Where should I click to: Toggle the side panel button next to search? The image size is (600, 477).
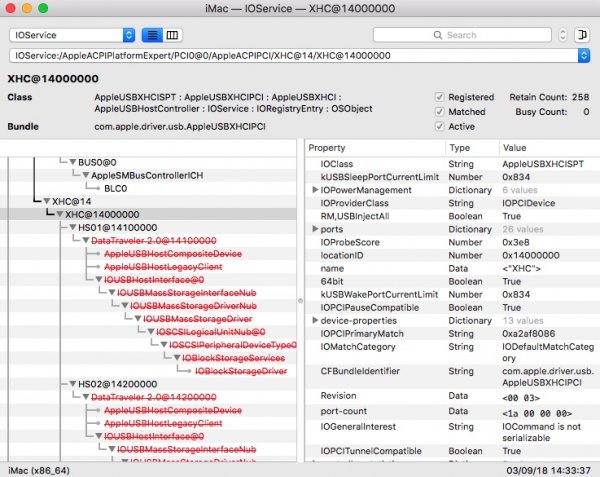pyautogui.click(x=582, y=35)
